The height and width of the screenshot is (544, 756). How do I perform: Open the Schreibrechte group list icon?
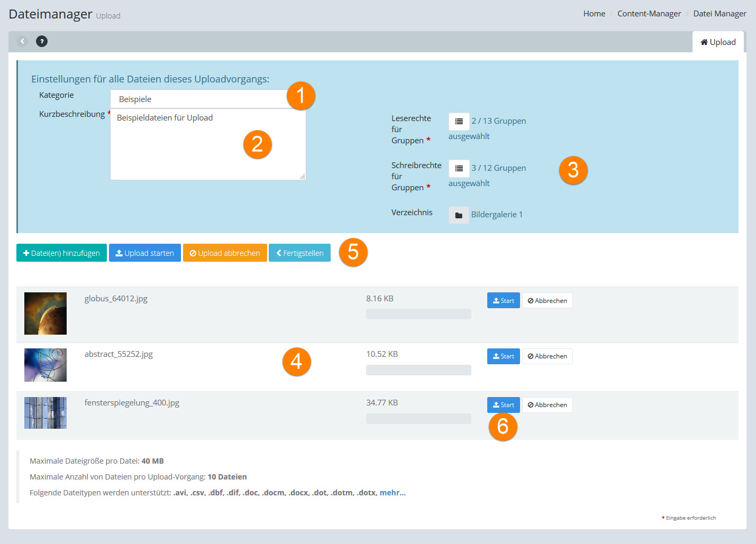[x=459, y=169]
